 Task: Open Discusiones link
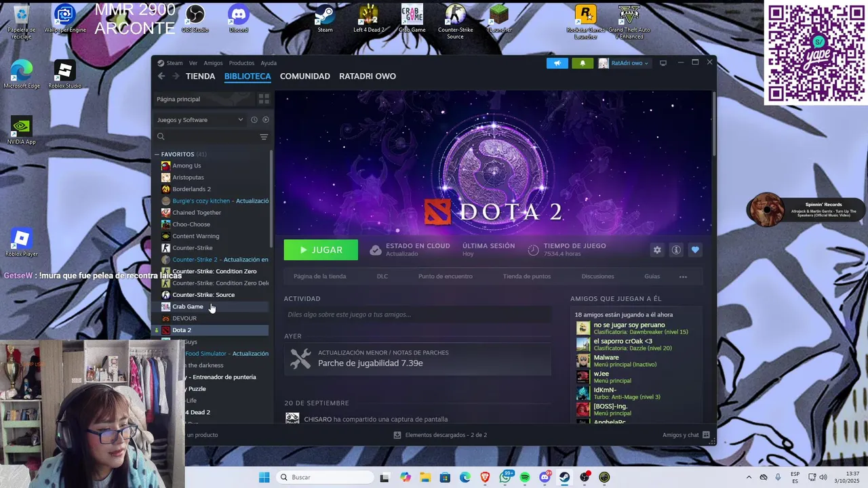pos(597,277)
